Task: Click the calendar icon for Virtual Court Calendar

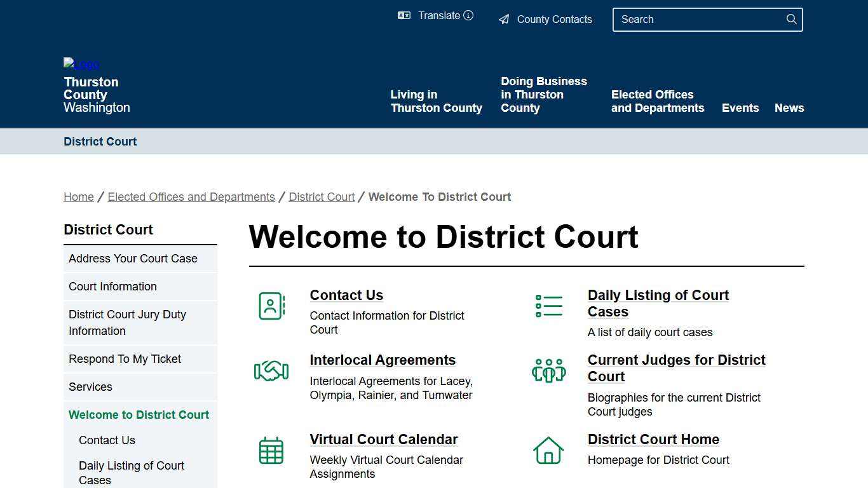Action: [x=271, y=450]
